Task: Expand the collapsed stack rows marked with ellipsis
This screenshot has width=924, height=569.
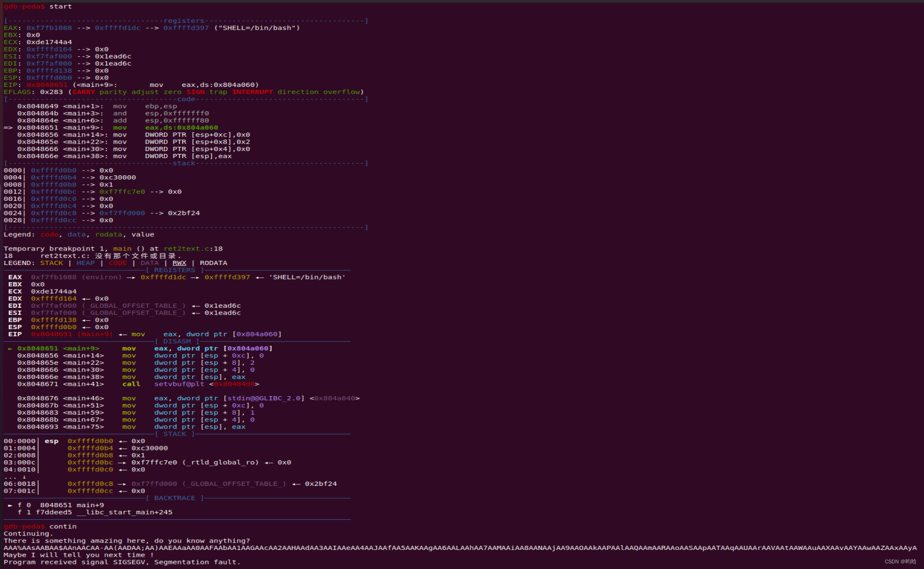Action: point(13,476)
